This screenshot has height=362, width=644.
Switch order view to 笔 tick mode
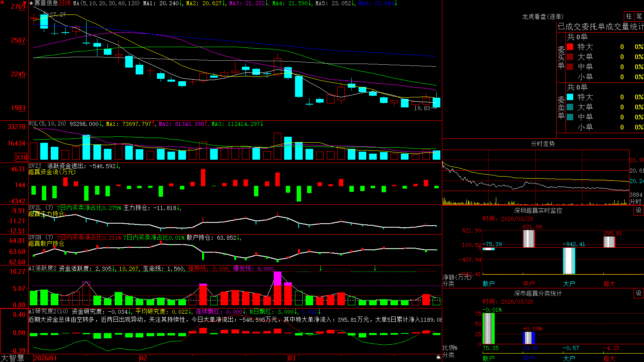coord(639,16)
